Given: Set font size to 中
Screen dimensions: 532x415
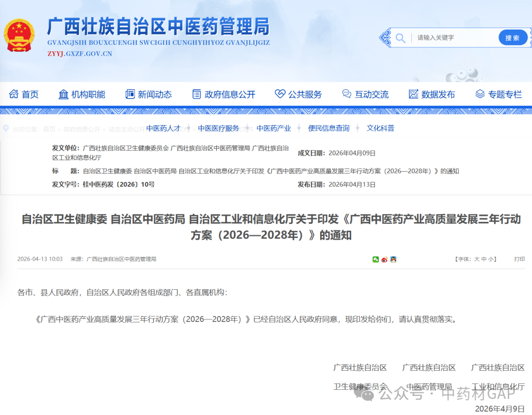Looking at the screenshot, I should (484, 259).
